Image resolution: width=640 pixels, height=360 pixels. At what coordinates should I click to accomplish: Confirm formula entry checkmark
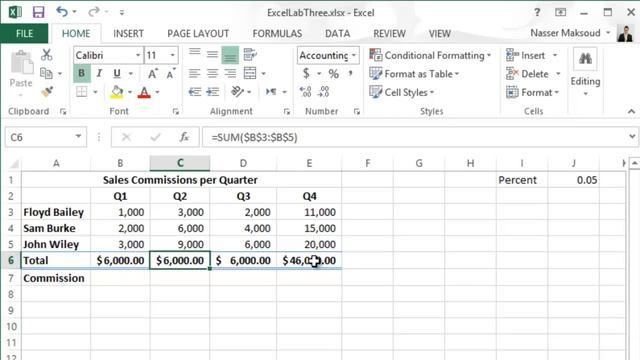(156, 137)
